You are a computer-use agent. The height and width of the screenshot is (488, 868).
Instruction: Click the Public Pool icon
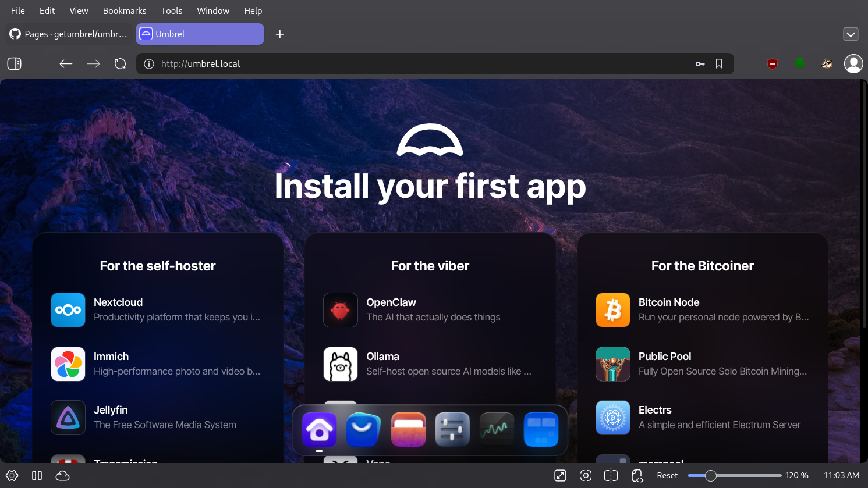[x=613, y=364]
